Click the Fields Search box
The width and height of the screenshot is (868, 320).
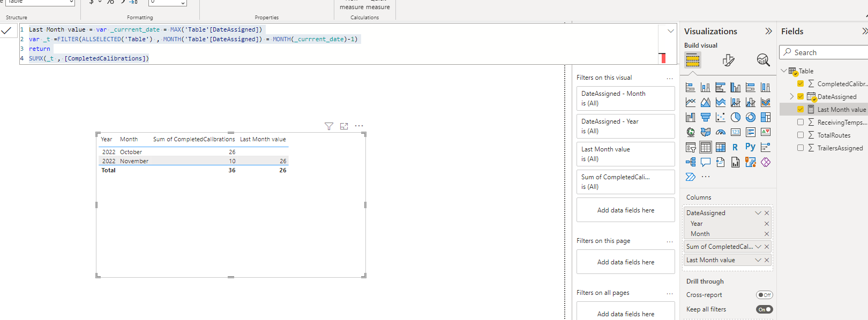point(824,52)
